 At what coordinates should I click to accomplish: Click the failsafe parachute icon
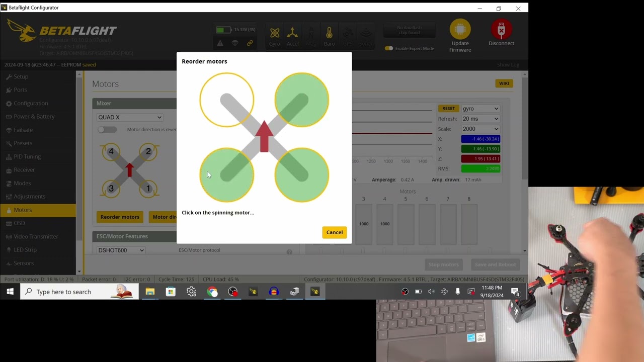pos(235,43)
